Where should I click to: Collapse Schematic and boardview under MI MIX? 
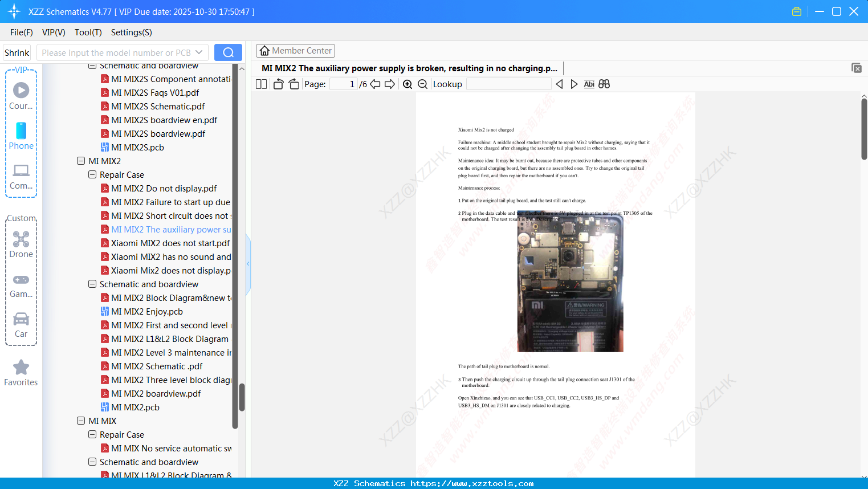(x=92, y=462)
